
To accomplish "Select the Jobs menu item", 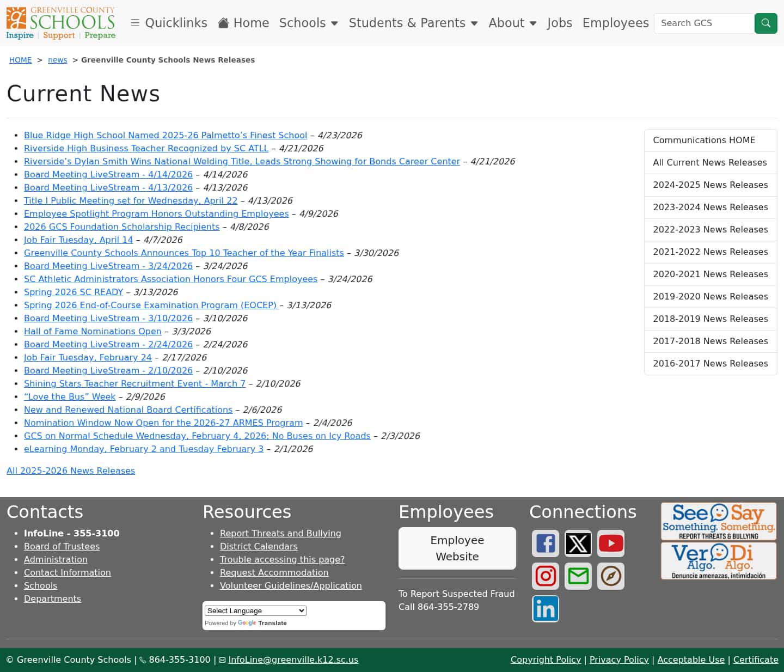I will point(560,23).
